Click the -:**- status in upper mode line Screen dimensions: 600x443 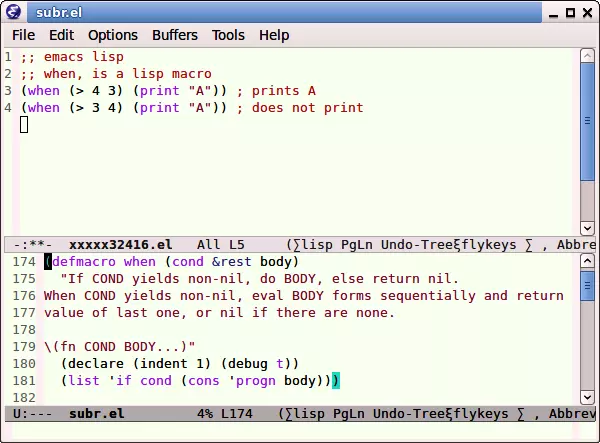33,244
